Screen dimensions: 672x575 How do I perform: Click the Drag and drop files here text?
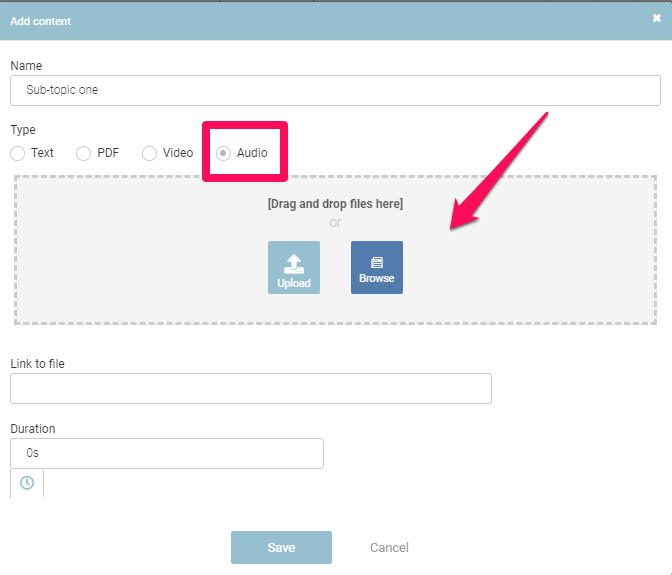click(335, 204)
